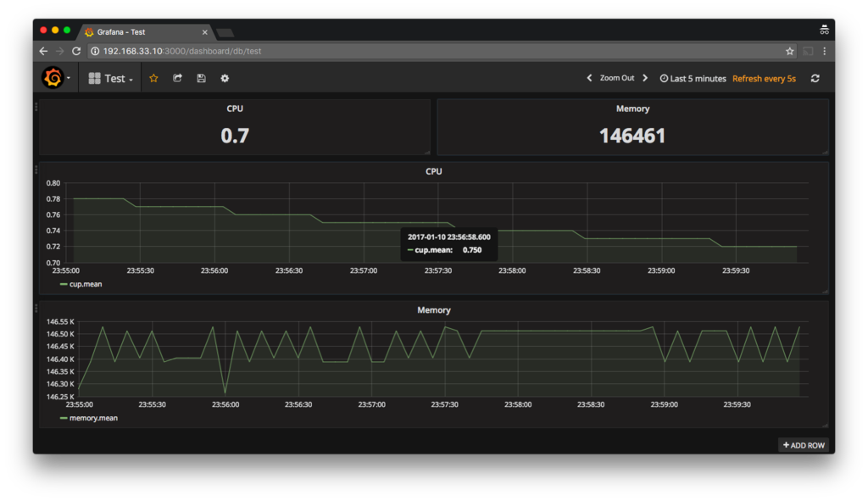Screen dimensions: 868x501
Task: Click cup.mean legend color line
Action: pos(63,284)
